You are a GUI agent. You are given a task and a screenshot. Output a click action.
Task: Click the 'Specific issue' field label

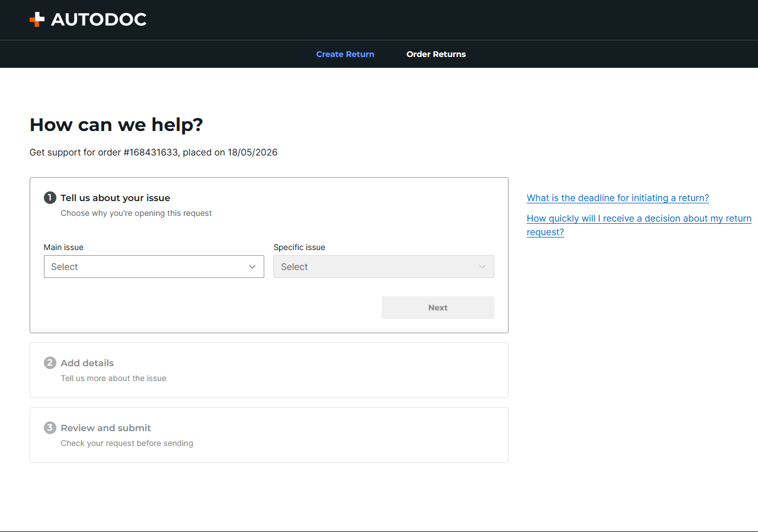[x=300, y=247]
